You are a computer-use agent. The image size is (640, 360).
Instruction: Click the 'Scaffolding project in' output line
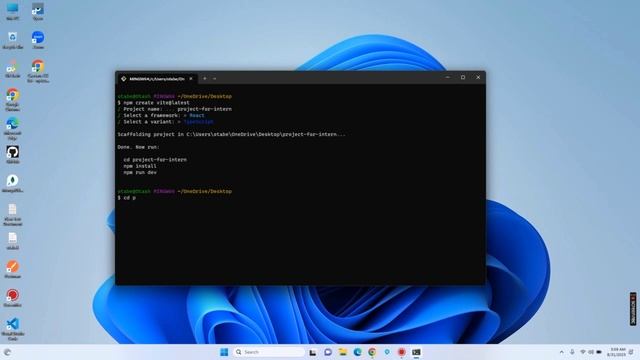coord(231,134)
